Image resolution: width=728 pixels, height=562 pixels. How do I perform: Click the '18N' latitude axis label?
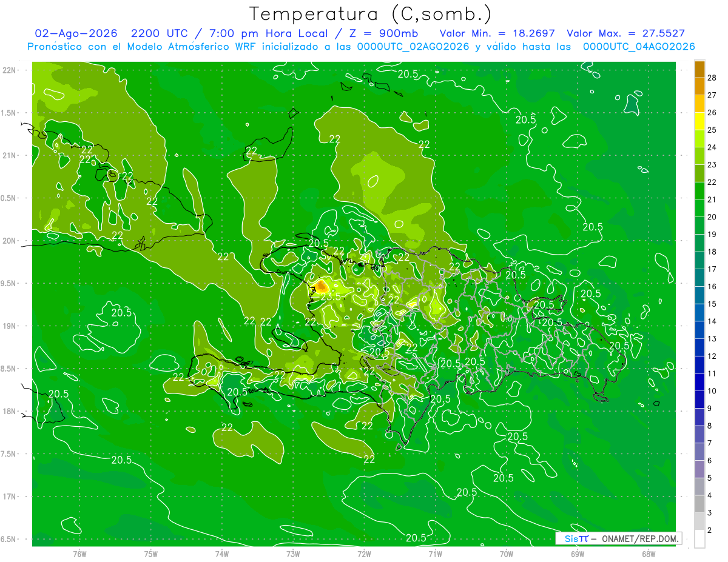(x=9, y=412)
